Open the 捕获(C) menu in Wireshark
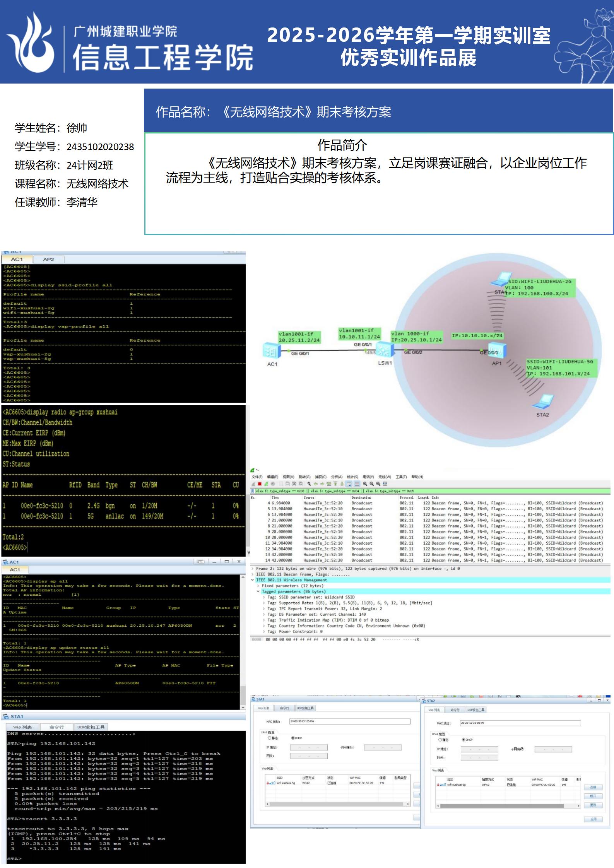614x868 pixels. (320, 477)
